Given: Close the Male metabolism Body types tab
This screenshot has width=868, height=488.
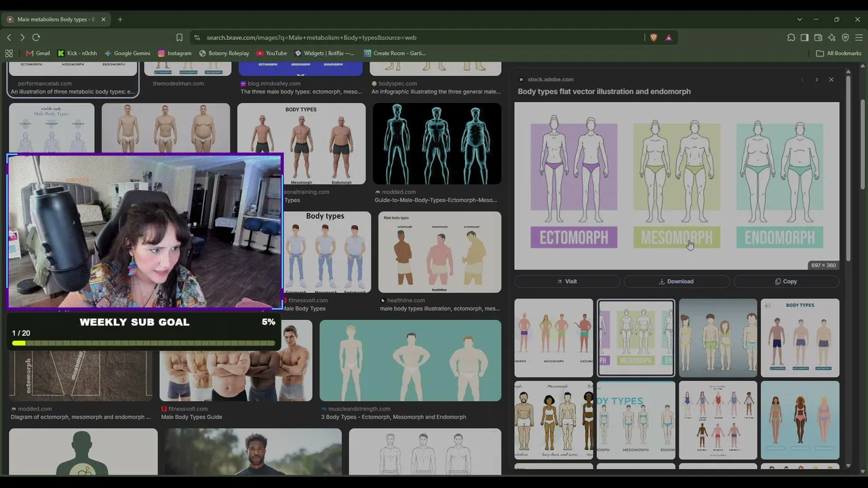Looking at the screenshot, I should (x=104, y=19).
